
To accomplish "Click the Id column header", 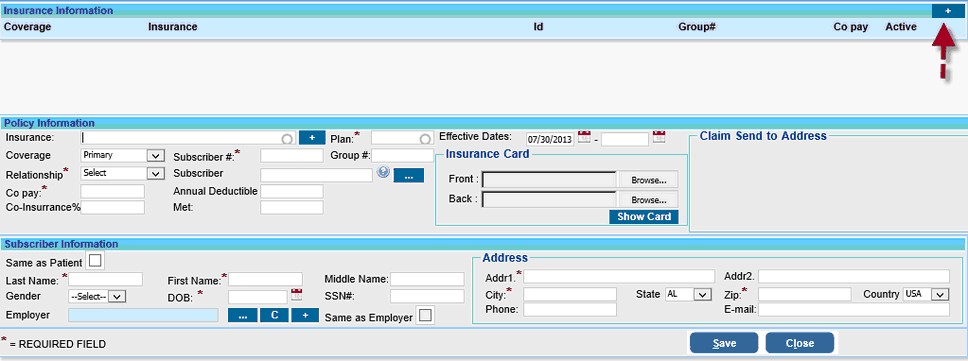I will [x=538, y=27].
